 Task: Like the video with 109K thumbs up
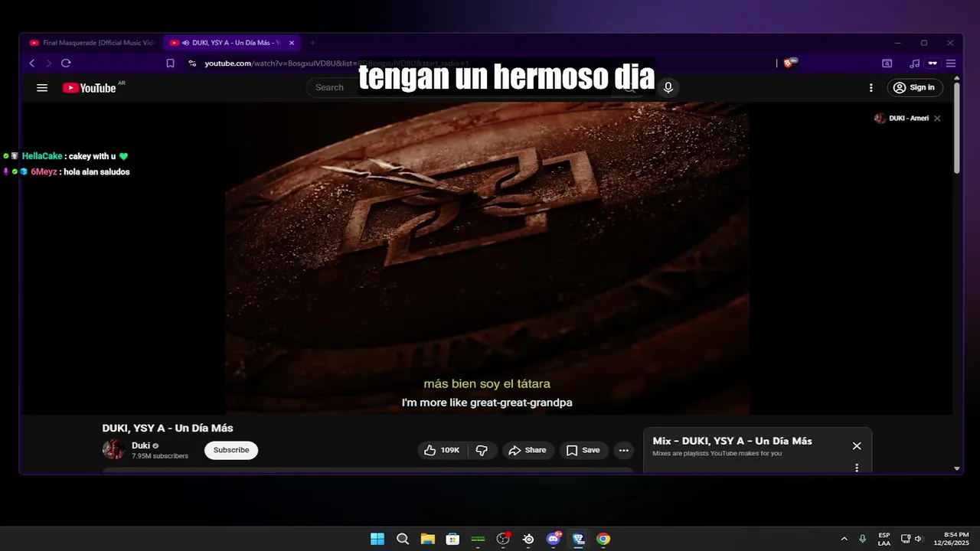442,450
